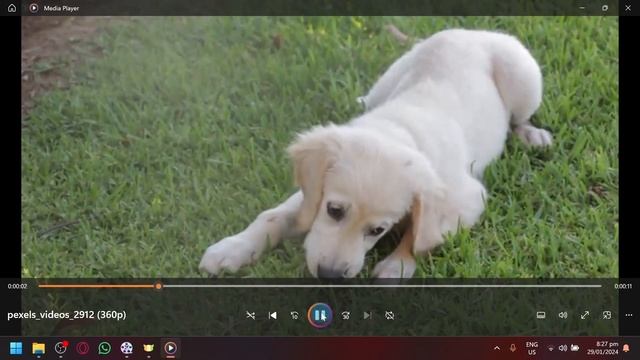The image size is (640, 360).
Task: Skip forward 30 seconds
Action: [346, 315]
